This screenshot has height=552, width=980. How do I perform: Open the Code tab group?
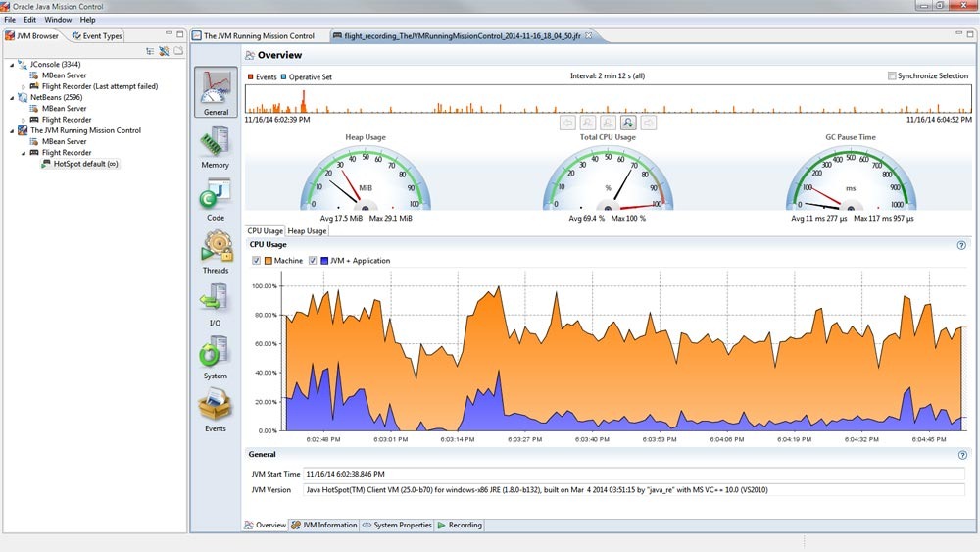[215, 200]
